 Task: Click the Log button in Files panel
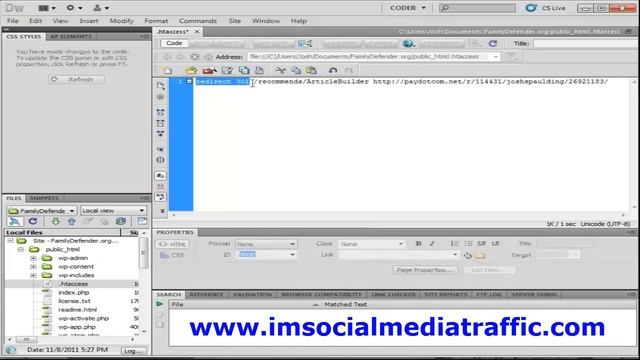(x=133, y=351)
